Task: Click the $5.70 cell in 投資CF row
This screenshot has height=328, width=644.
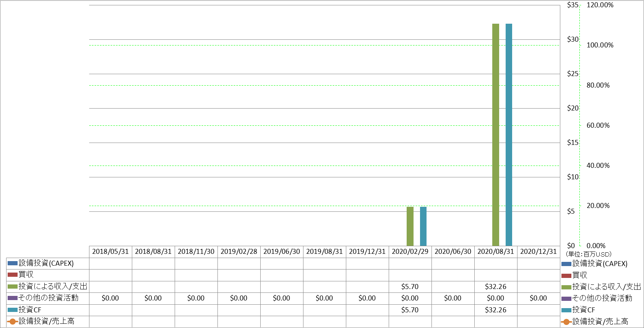Action: coord(410,310)
